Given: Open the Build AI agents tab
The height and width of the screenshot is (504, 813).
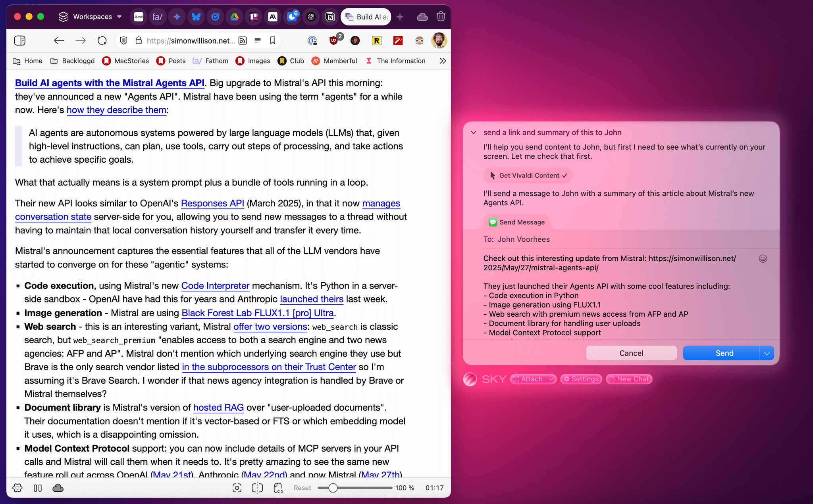Looking at the screenshot, I should coord(366,17).
